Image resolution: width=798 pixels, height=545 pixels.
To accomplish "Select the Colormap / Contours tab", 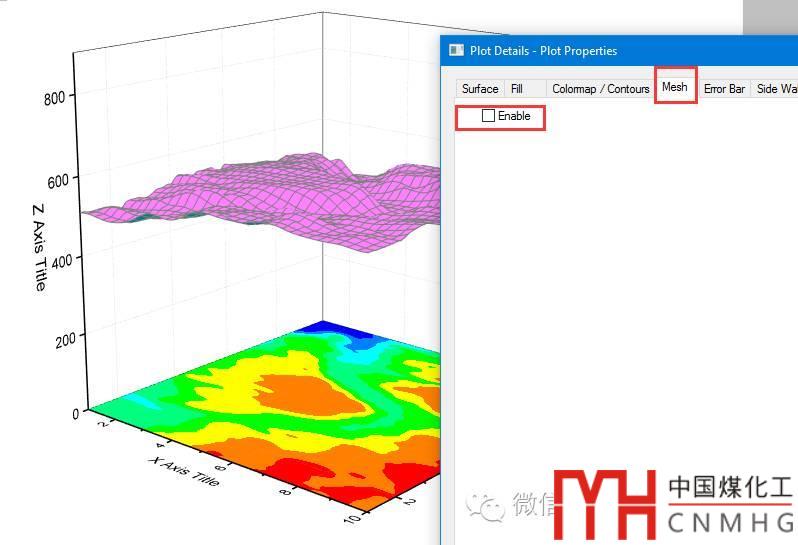I will point(600,89).
